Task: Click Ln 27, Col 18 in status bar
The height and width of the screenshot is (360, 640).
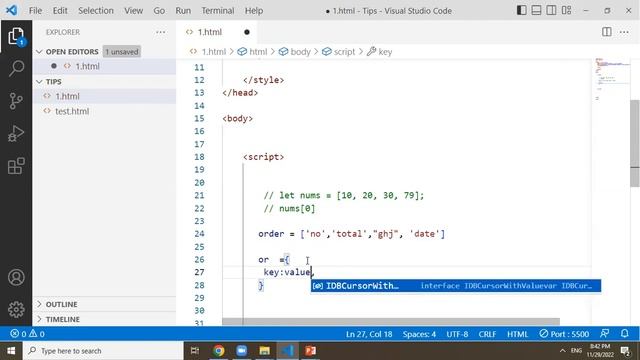Action: pyautogui.click(x=369, y=334)
